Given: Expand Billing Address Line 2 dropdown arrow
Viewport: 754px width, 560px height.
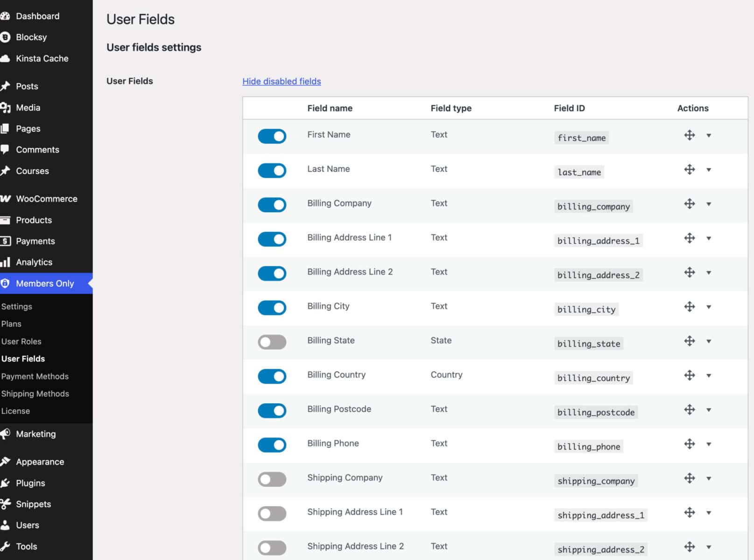Looking at the screenshot, I should (708, 273).
